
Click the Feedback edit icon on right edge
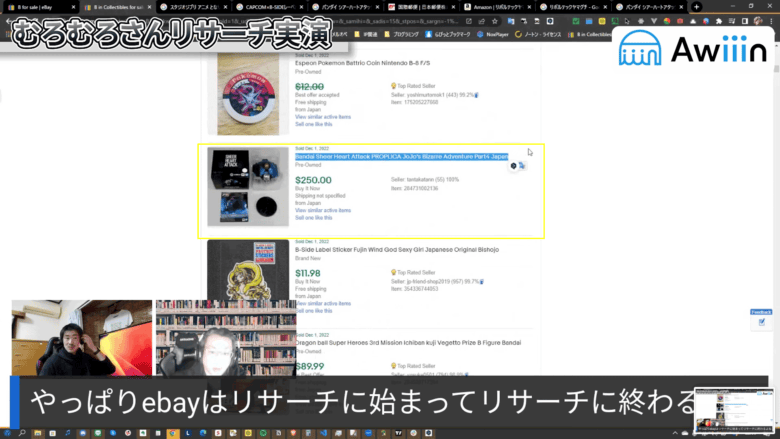click(x=761, y=322)
